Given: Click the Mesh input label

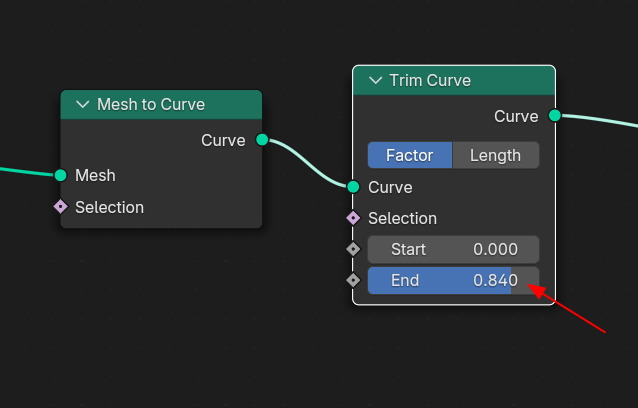Looking at the screenshot, I should coord(96,175).
